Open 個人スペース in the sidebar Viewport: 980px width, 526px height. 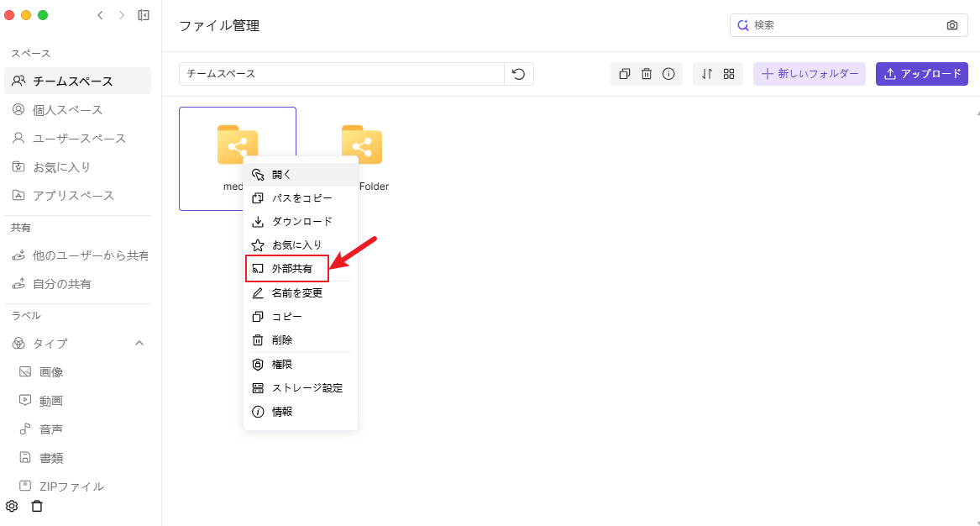67,110
